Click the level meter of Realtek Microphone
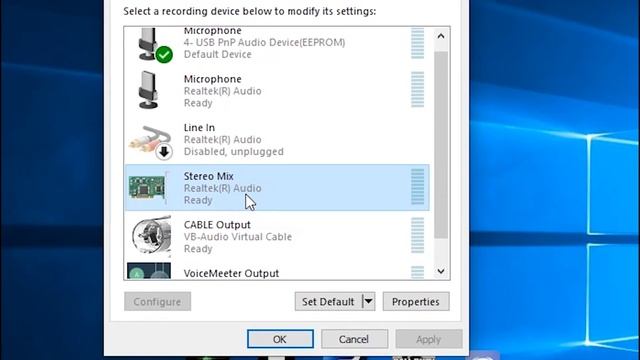The height and width of the screenshot is (360, 640). (x=418, y=90)
